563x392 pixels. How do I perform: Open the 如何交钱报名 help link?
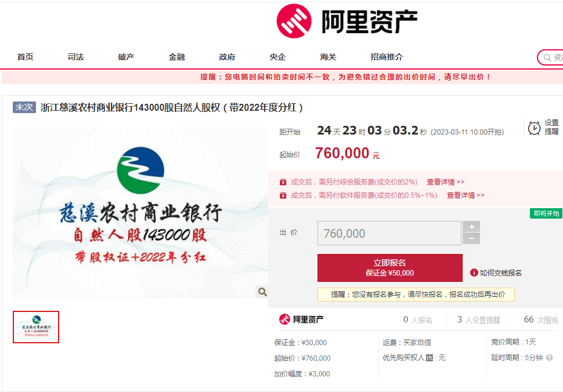(500, 273)
